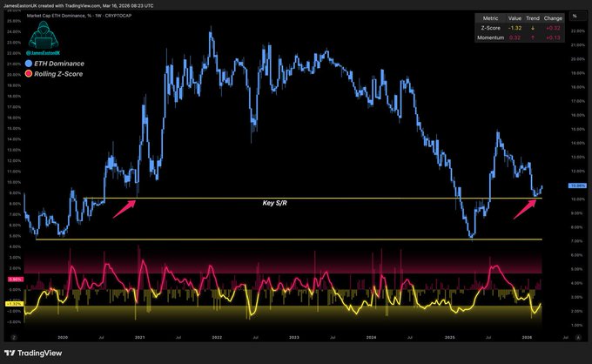The height and width of the screenshot is (364, 592).
Task: Click the right pink arrow near 2026
Action: (x=524, y=207)
